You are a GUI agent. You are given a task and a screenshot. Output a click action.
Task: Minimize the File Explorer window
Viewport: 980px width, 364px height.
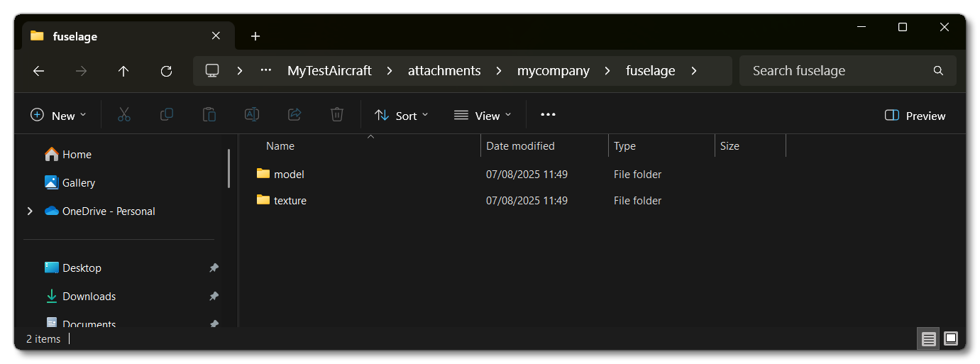(861, 27)
